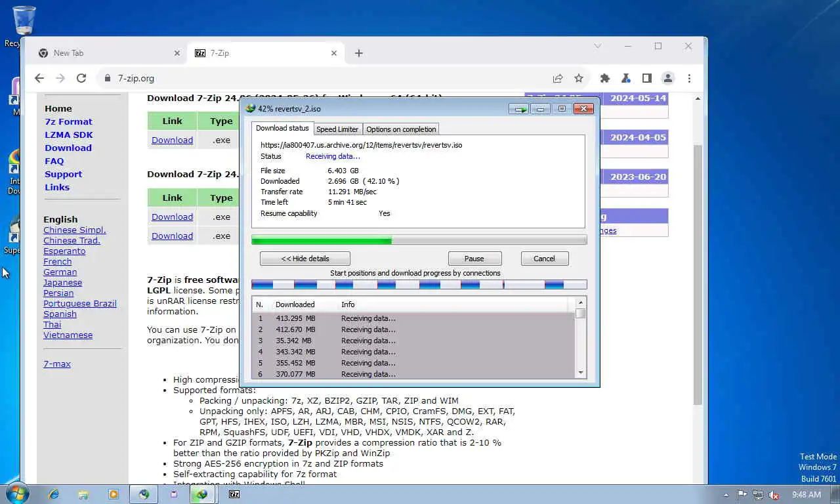Click the IDM download taskbar button
The image size is (840, 504).
click(x=201, y=494)
